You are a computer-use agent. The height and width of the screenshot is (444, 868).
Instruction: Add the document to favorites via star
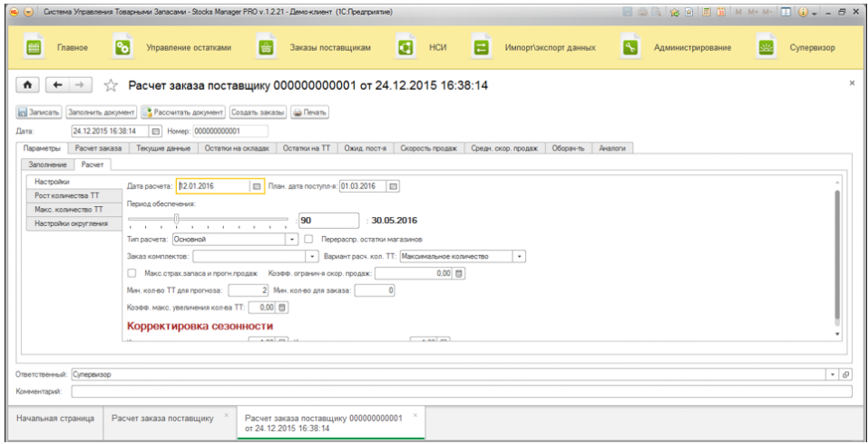(111, 85)
